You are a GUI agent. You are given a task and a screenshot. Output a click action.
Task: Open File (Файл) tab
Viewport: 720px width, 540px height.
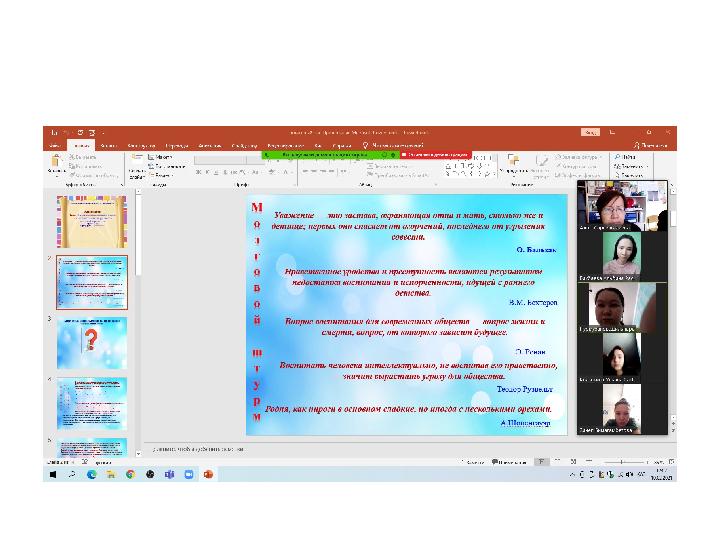(x=55, y=146)
